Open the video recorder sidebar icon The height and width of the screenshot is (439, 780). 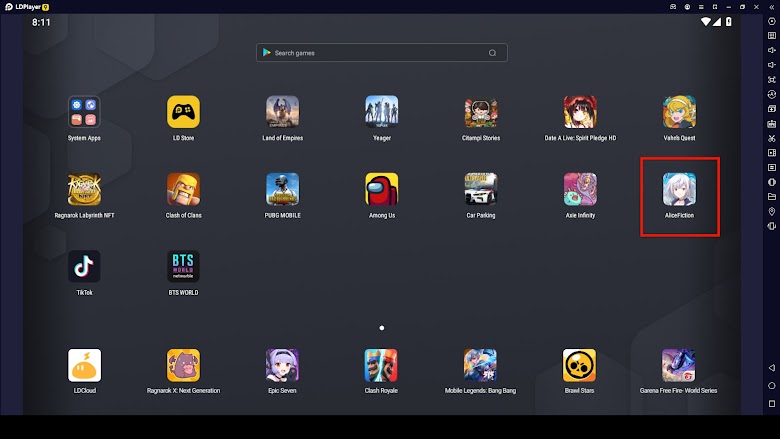click(772, 153)
